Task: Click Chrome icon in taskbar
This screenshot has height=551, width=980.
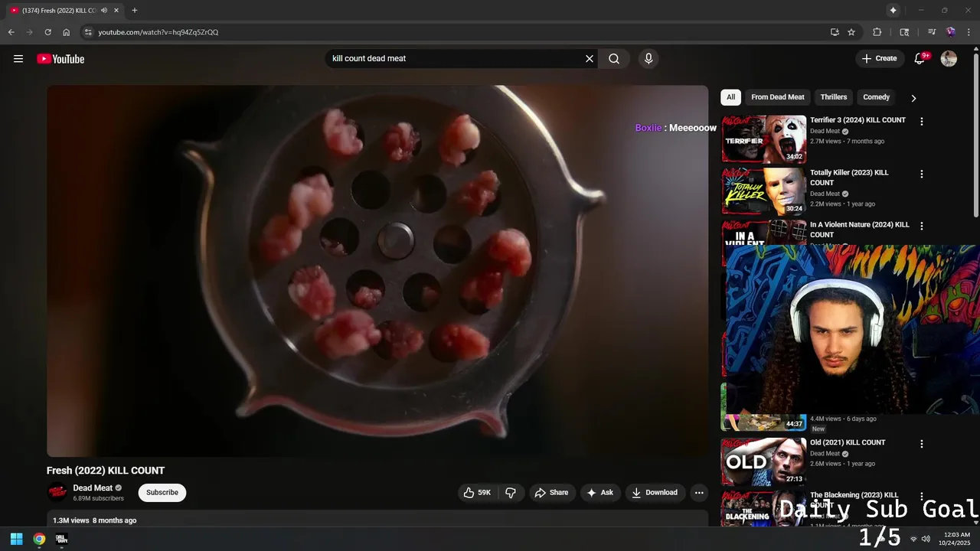Action: tap(39, 539)
